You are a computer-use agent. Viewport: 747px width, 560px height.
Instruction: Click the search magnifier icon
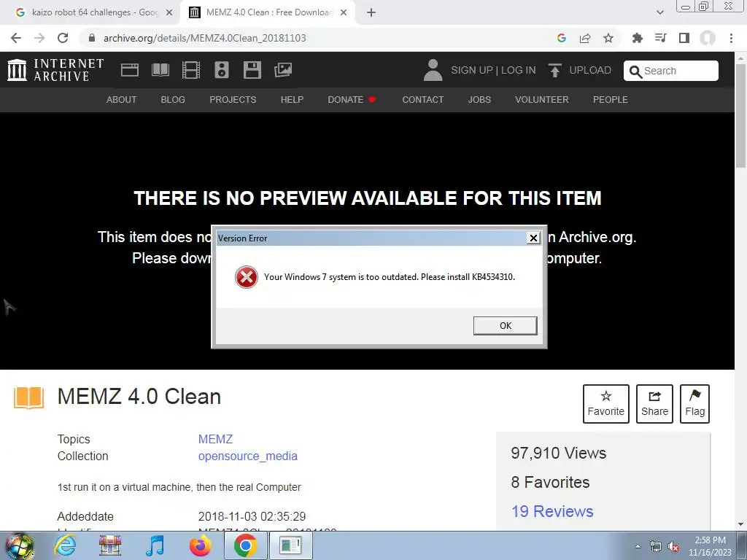click(x=635, y=71)
